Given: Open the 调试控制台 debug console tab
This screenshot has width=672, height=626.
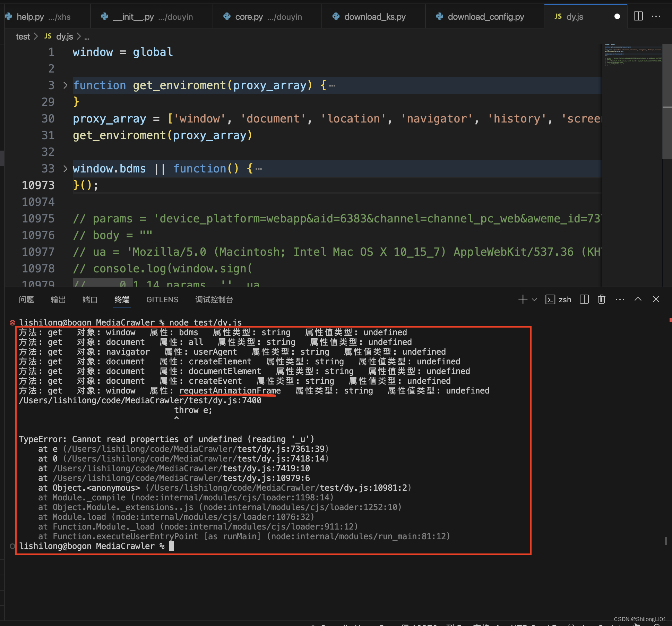Looking at the screenshot, I should click(x=214, y=299).
